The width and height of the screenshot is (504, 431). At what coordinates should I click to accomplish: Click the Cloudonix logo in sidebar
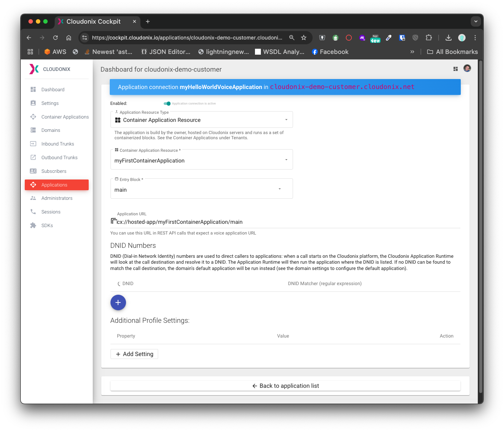pyautogui.click(x=34, y=69)
